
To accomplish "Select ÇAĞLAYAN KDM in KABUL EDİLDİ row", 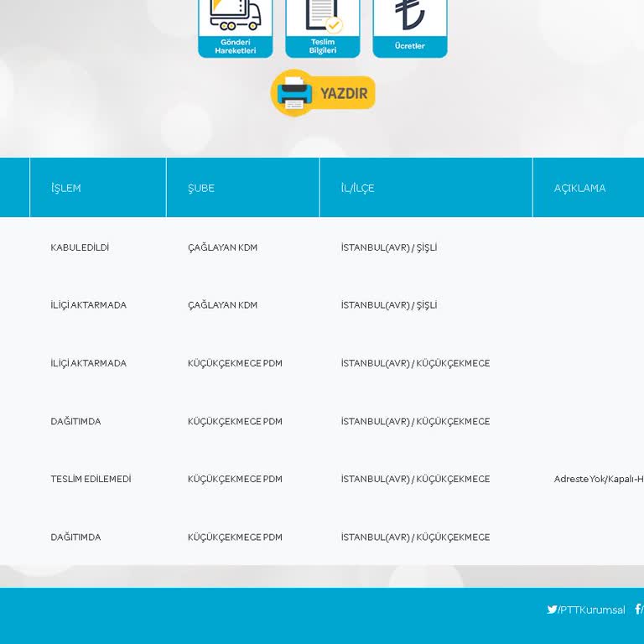I will [x=222, y=247].
